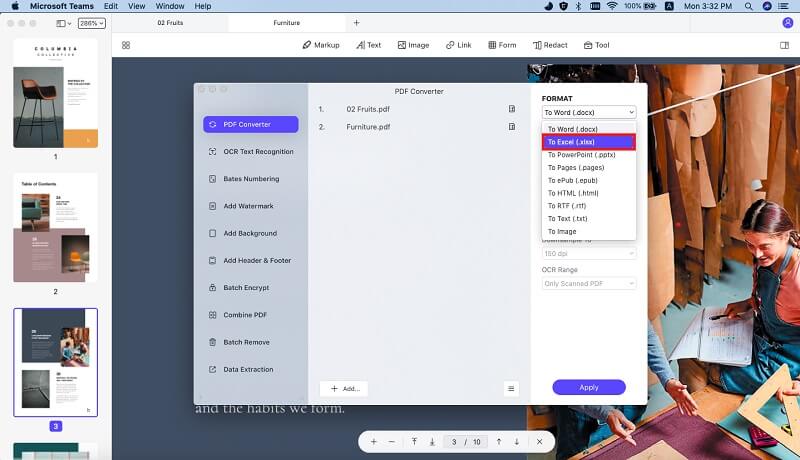This screenshot has height=460, width=800.
Task: Add a new tab with plus icon
Action: (x=356, y=23)
